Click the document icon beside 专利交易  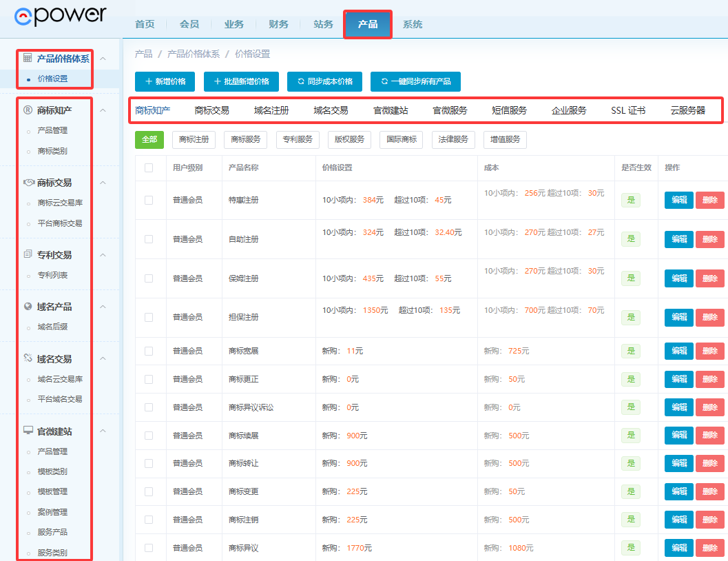[x=28, y=254]
